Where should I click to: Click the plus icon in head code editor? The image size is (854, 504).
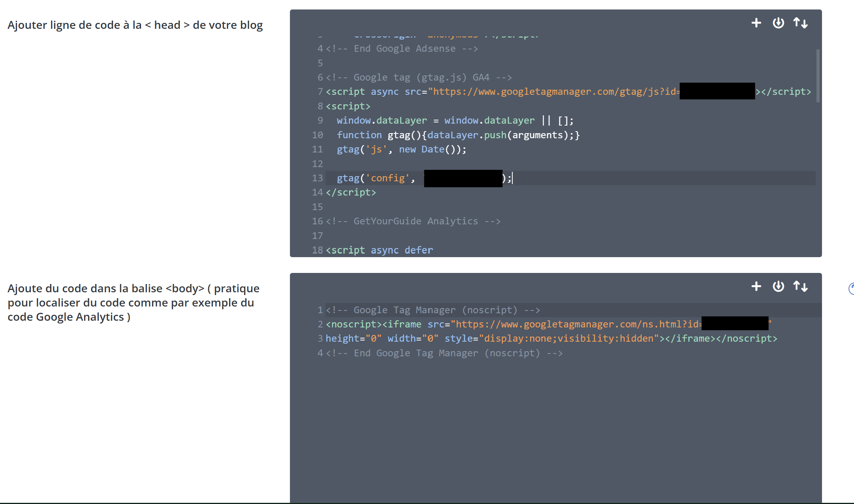[x=756, y=23]
